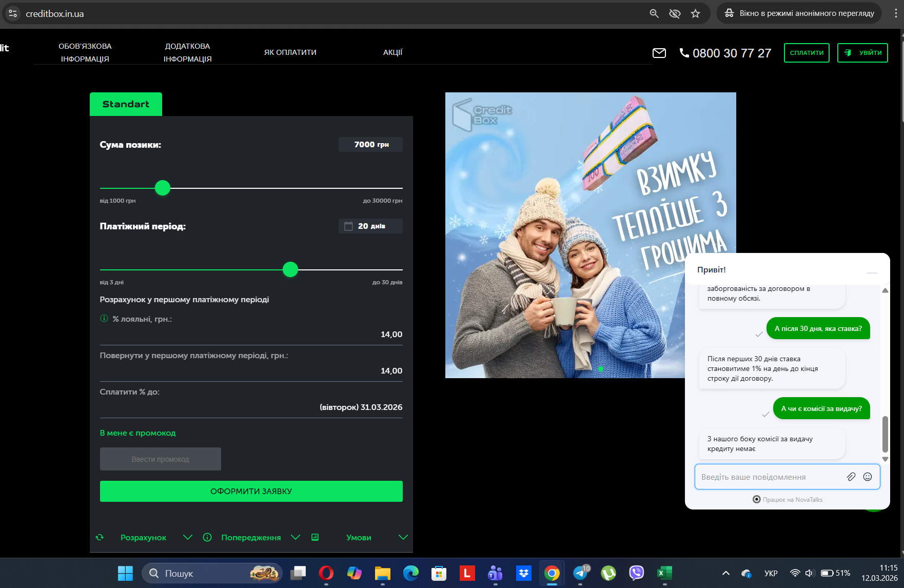Open the Task View taskbar icon

click(x=298, y=573)
